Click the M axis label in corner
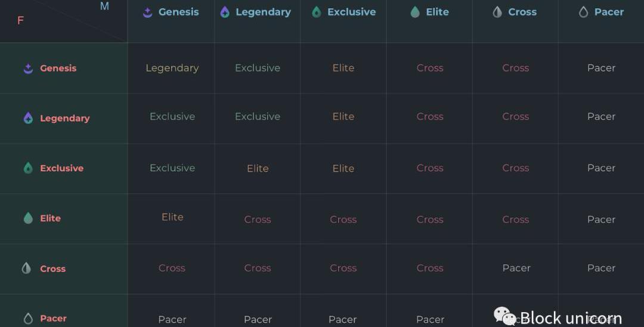This screenshot has height=327, width=644. coord(105,6)
